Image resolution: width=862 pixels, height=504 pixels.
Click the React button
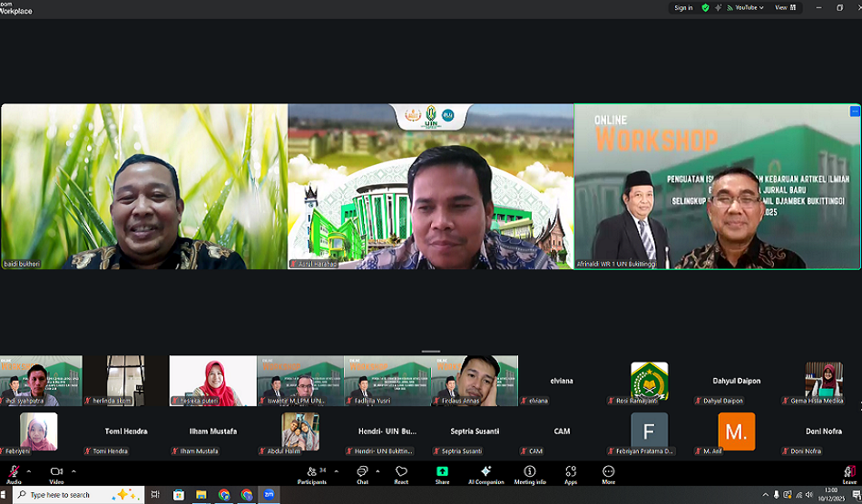[x=401, y=474]
